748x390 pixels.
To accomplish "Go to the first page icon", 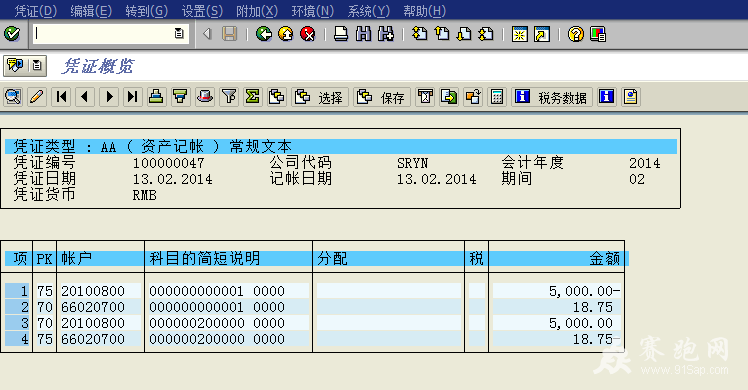I will [420, 34].
